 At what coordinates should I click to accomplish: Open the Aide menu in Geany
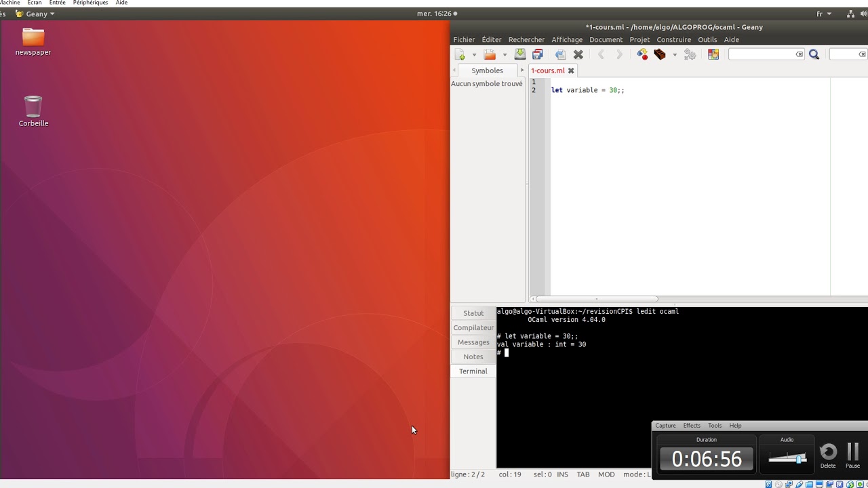coord(732,40)
